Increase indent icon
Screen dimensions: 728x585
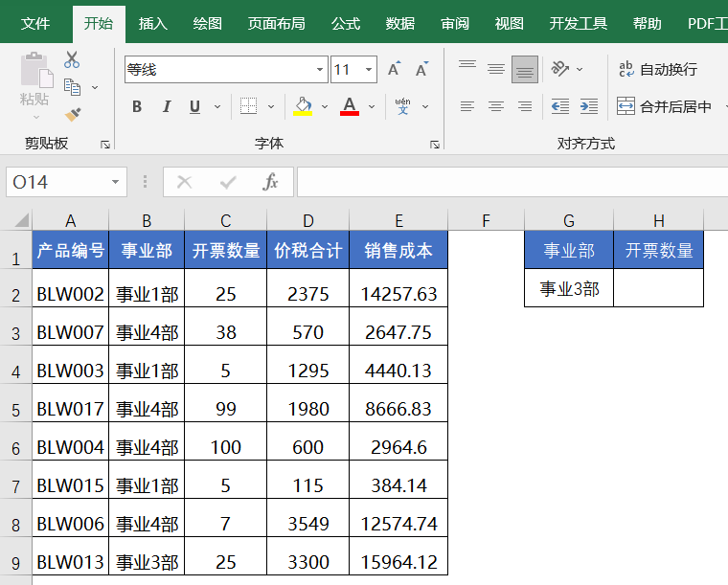click(x=589, y=106)
